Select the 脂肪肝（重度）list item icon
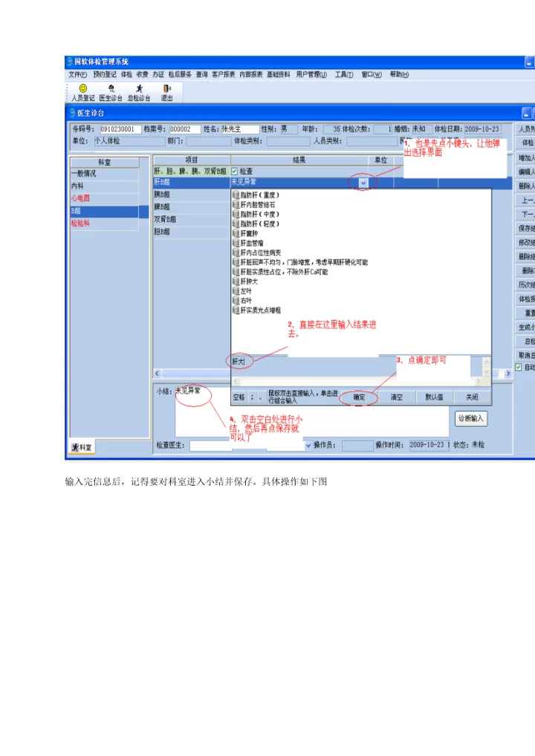Viewport: 535px width, 756px height. click(x=236, y=195)
